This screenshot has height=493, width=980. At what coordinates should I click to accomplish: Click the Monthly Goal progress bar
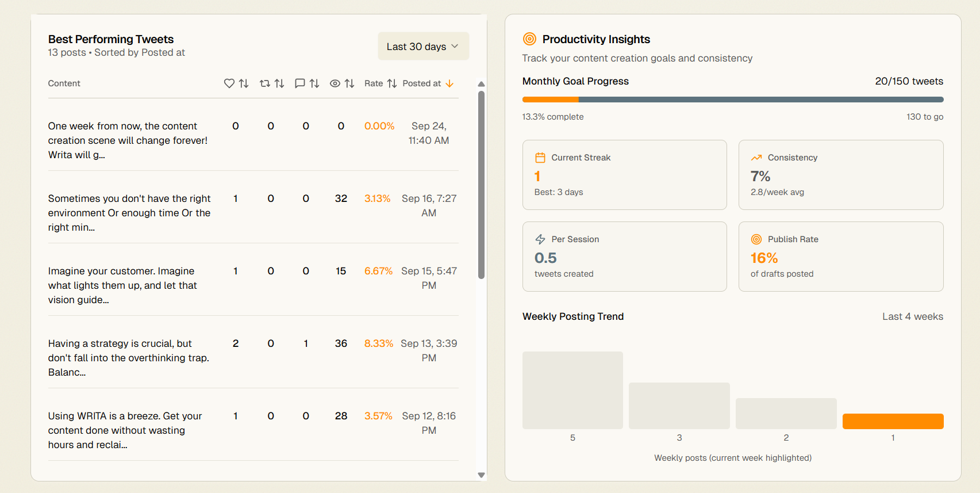[x=732, y=100]
